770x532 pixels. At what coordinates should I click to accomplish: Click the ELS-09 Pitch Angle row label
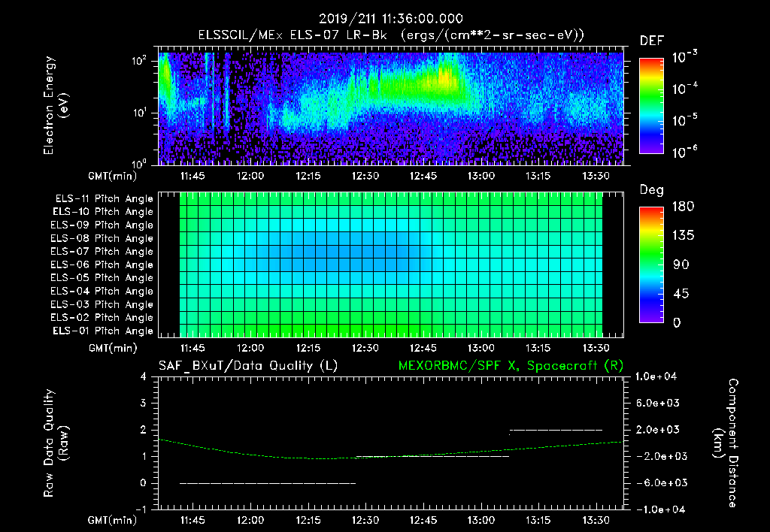[x=102, y=225]
